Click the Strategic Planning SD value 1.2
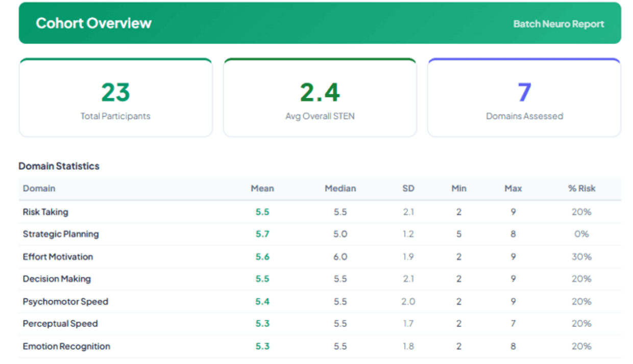 (x=408, y=234)
